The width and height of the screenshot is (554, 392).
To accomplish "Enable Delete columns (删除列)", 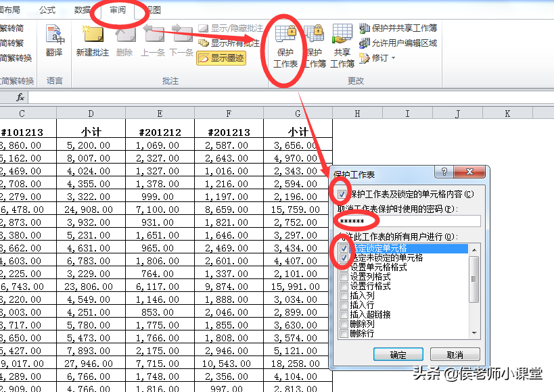I will (x=344, y=324).
